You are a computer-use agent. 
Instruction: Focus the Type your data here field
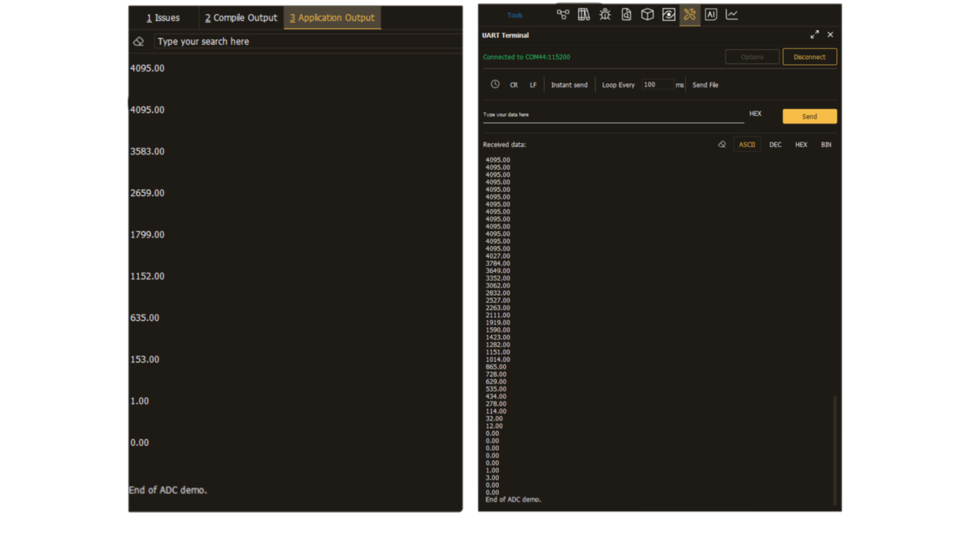(613, 115)
